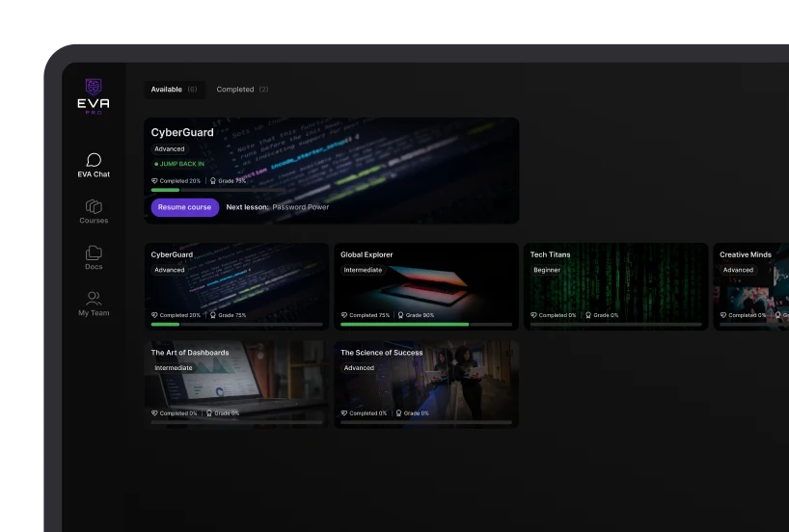Click the Global Explorer progress bar
Image resolution: width=789 pixels, height=532 pixels.
[x=426, y=325]
